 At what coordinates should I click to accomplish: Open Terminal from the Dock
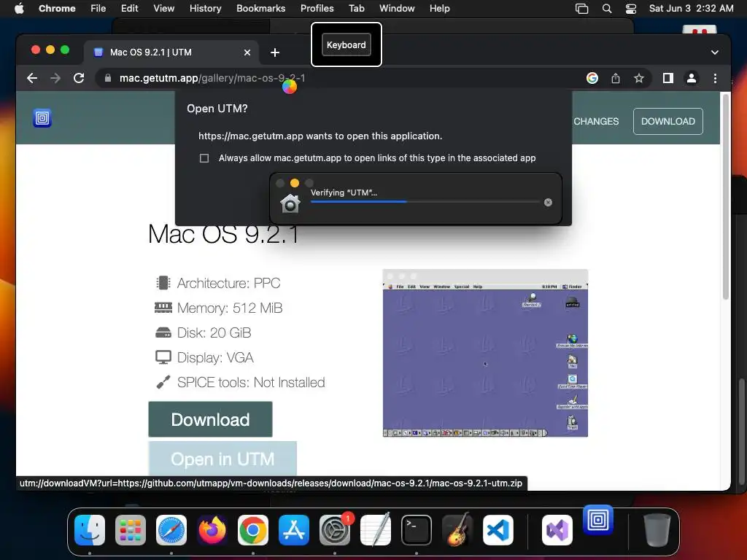click(417, 530)
